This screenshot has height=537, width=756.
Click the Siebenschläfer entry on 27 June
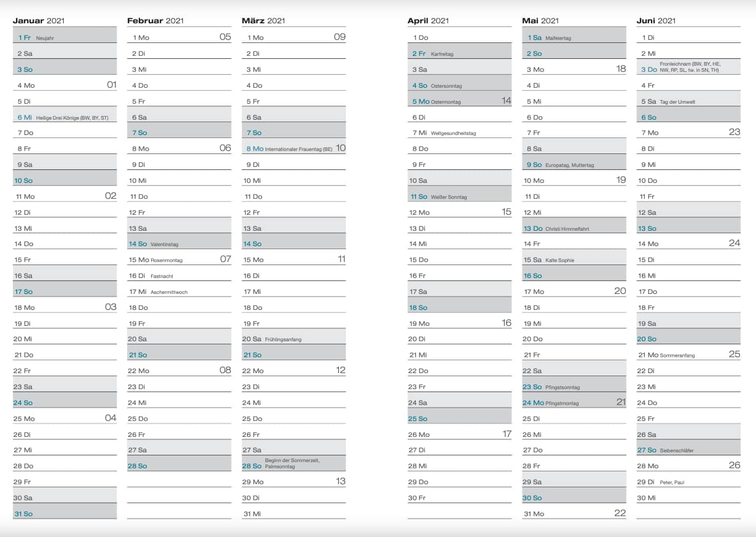tap(676, 450)
